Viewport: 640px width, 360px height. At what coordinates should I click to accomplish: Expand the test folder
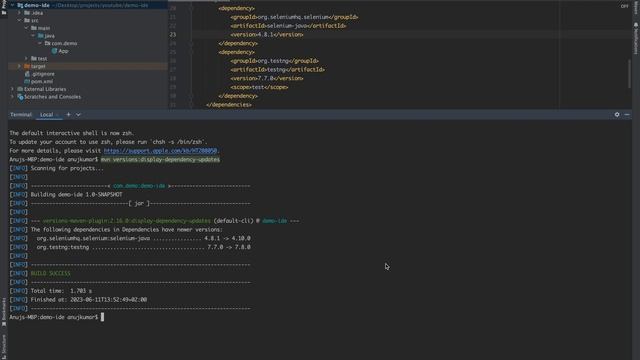click(27, 58)
